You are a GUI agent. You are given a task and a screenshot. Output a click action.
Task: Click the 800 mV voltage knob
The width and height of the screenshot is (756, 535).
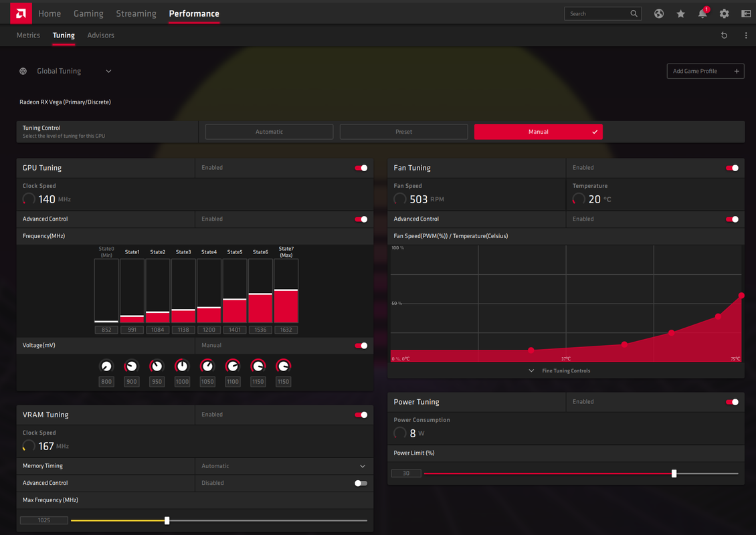point(106,366)
